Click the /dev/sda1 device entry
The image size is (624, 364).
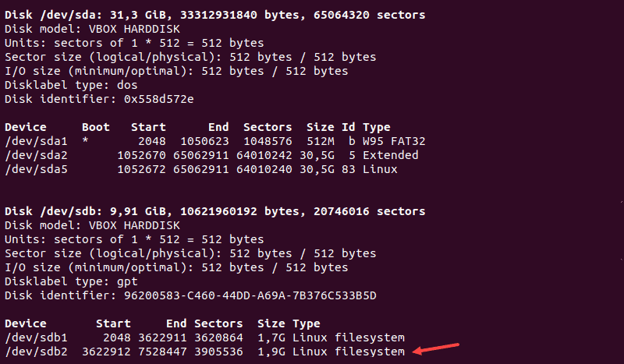coord(36,141)
